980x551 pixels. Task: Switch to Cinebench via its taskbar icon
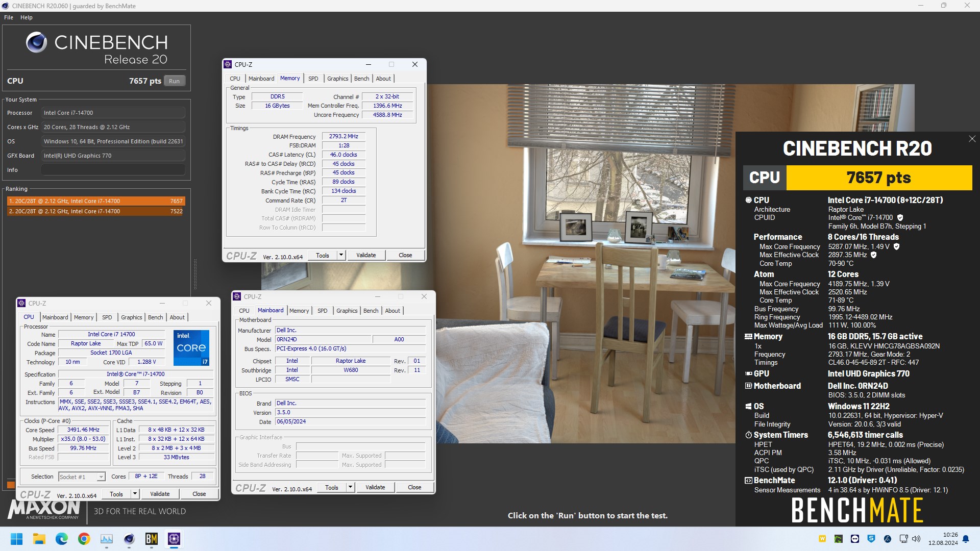coord(129,539)
